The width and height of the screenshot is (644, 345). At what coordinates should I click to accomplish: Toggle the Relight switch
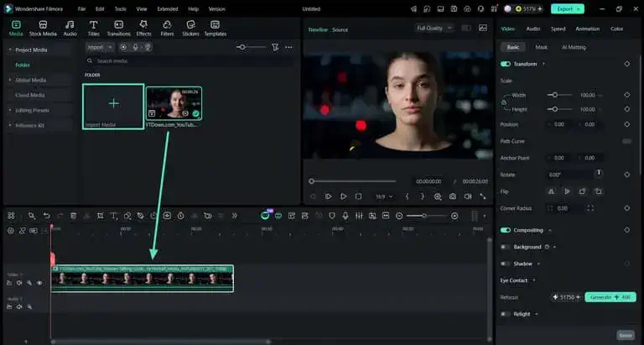505,314
